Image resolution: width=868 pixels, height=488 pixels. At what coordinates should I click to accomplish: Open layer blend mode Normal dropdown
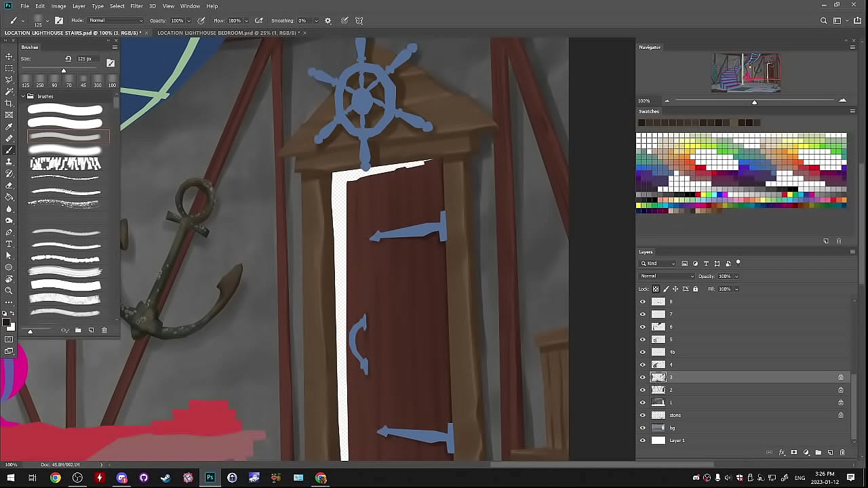click(x=667, y=276)
